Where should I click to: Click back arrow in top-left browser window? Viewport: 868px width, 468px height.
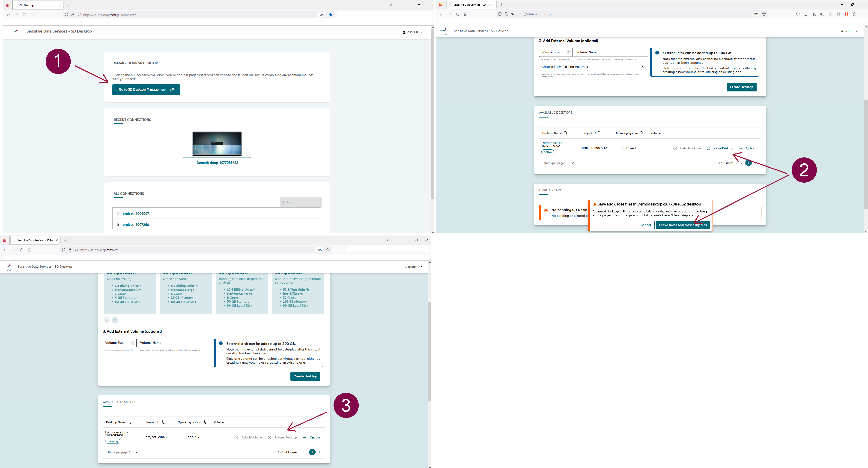(8, 15)
